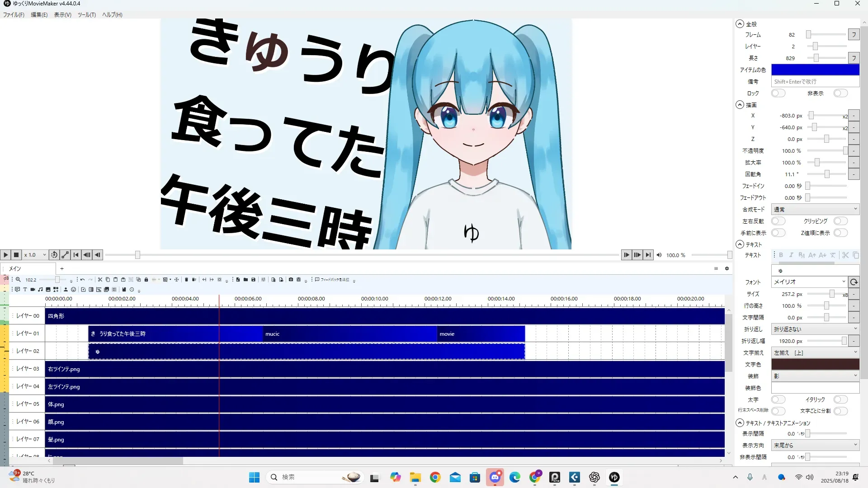Screen dimensions: 868x488
Task: Click the add audio music note icon
Action: (x=40, y=290)
